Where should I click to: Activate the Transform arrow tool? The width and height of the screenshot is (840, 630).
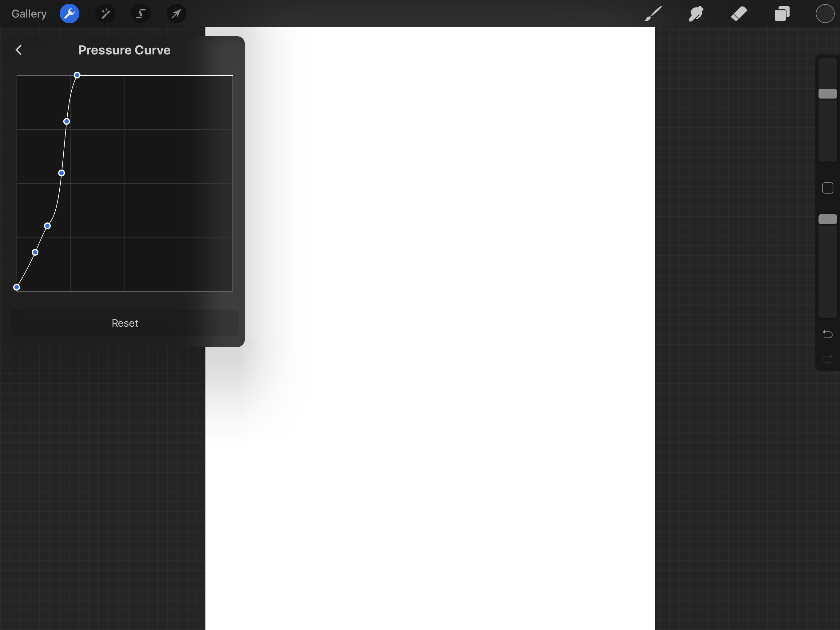[176, 14]
